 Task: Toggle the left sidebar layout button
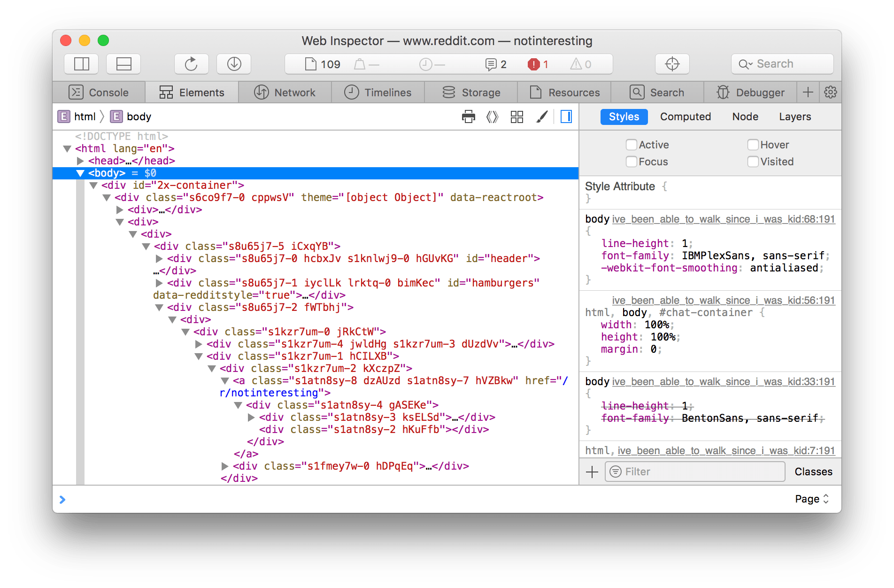[x=81, y=64]
